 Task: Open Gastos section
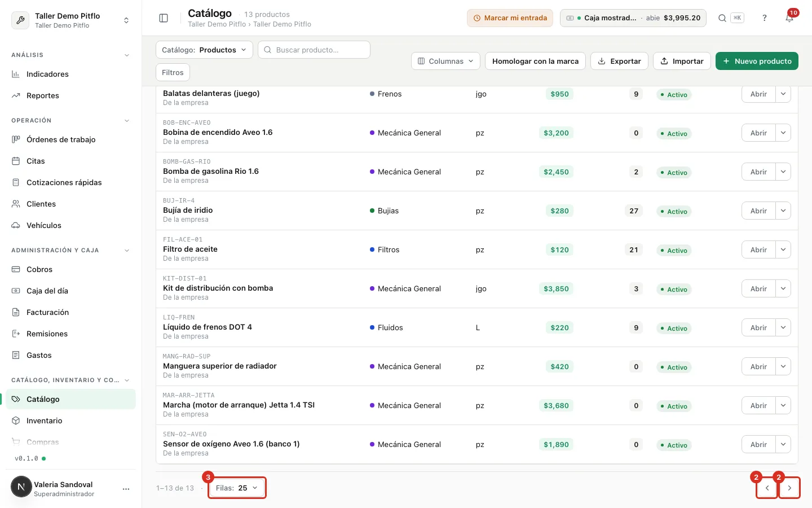pos(70,355)
